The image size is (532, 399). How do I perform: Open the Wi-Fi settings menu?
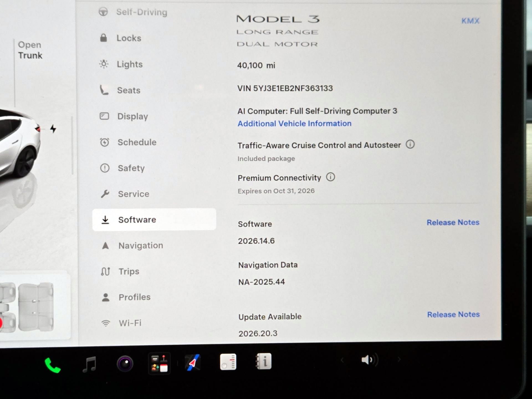tap(121, 323)
